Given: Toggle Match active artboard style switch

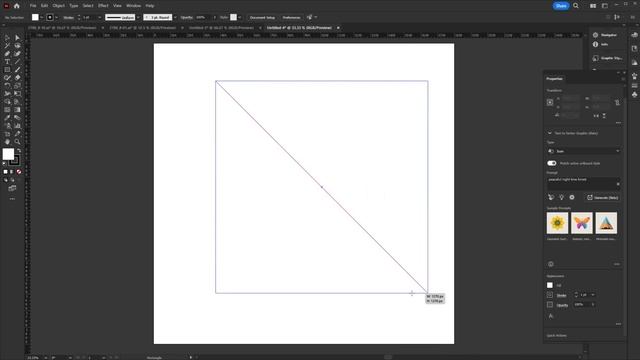Looking at the screenshot, I should (x=552, y=163).
